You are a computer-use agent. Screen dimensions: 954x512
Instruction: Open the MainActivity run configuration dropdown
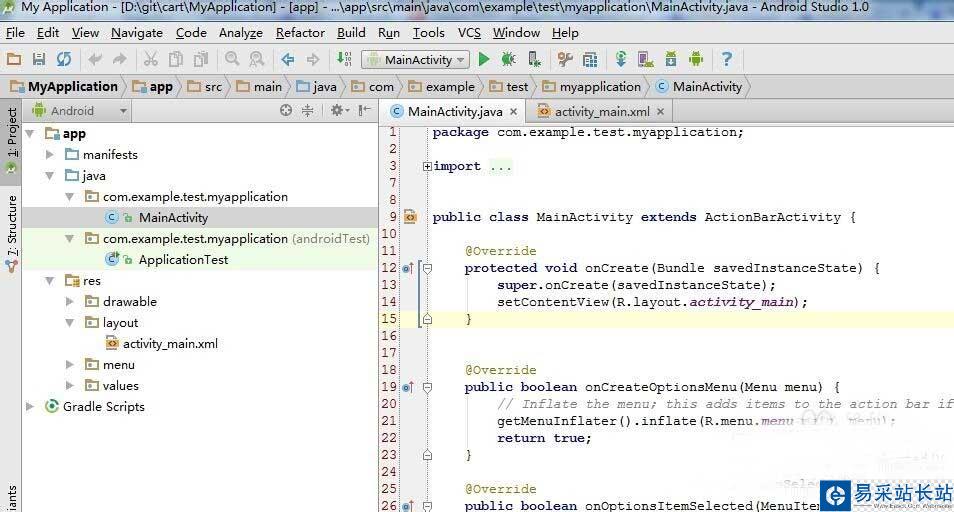[416, 60]
